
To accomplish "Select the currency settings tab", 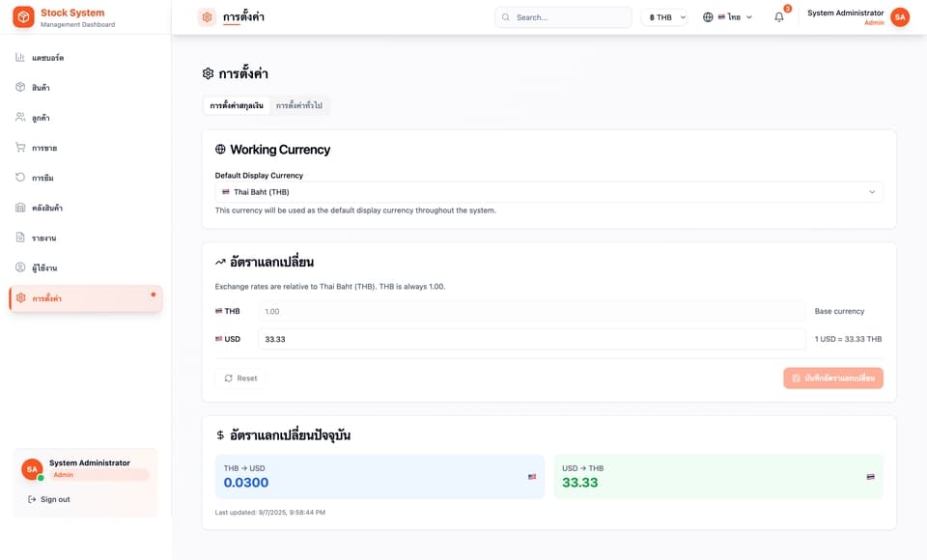I will point(237,105).
